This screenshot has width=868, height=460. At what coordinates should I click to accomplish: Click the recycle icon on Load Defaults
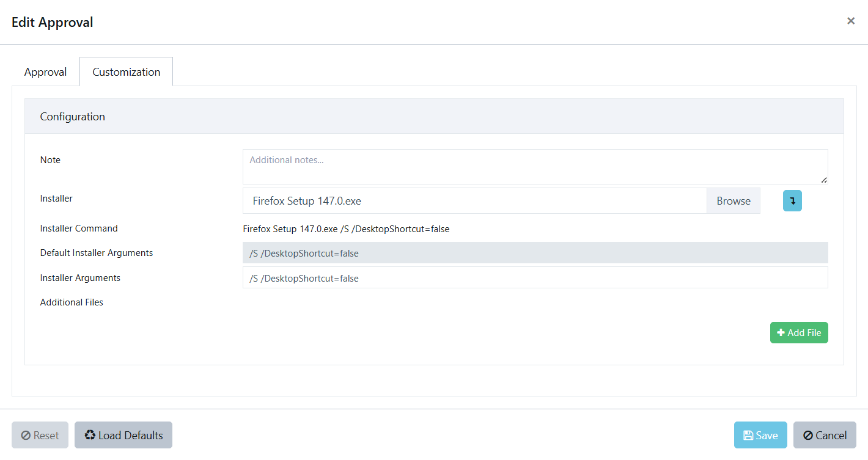point(90,435)
